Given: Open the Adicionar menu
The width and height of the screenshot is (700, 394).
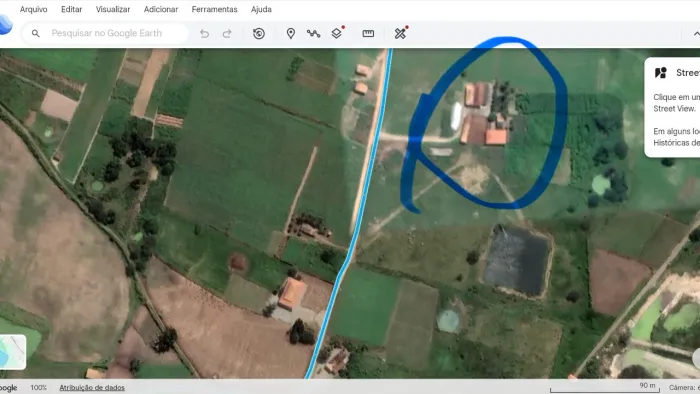Looking at the screenshot, I should pos(161,9).
